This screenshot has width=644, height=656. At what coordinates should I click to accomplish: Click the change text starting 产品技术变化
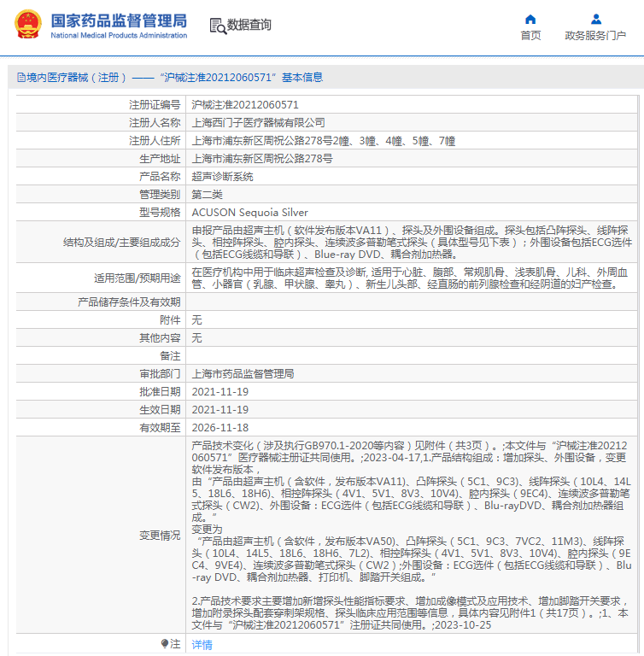pyautogui.click(x=409, y=457)
